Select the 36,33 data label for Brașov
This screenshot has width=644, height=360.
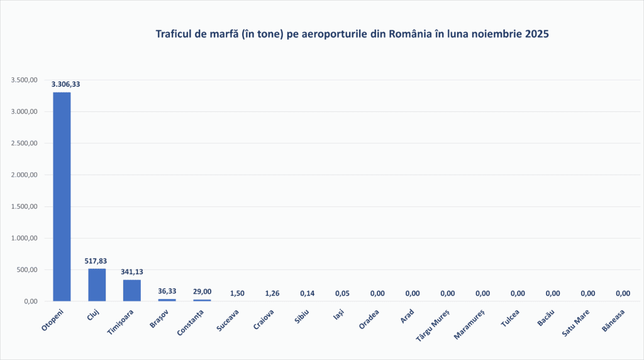(167, 291)
